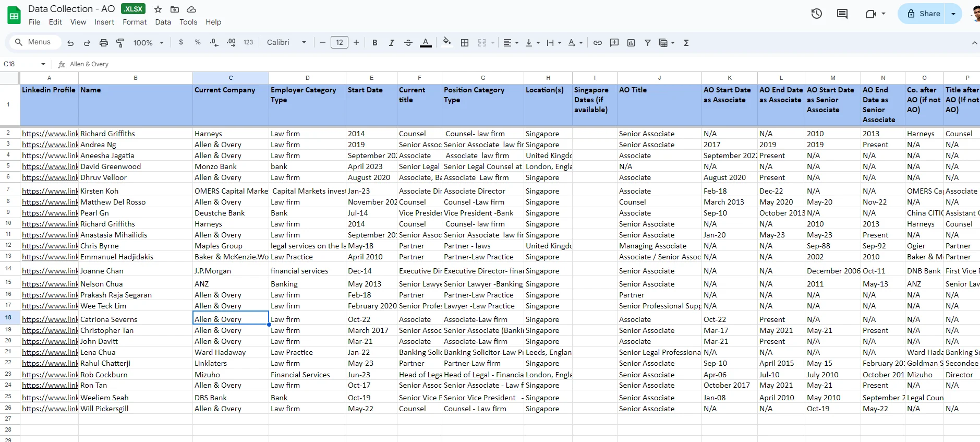The image size is (980, 442).
Task: Click the Redo icon
Action: pos(87,43)
